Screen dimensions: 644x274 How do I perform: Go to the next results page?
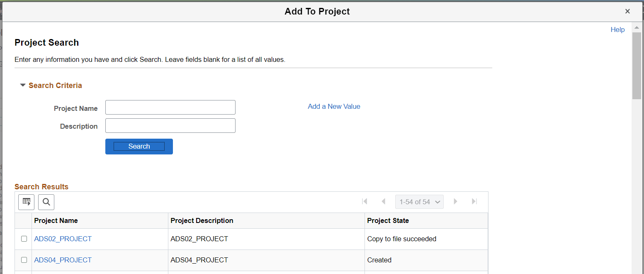click(455, 201)
